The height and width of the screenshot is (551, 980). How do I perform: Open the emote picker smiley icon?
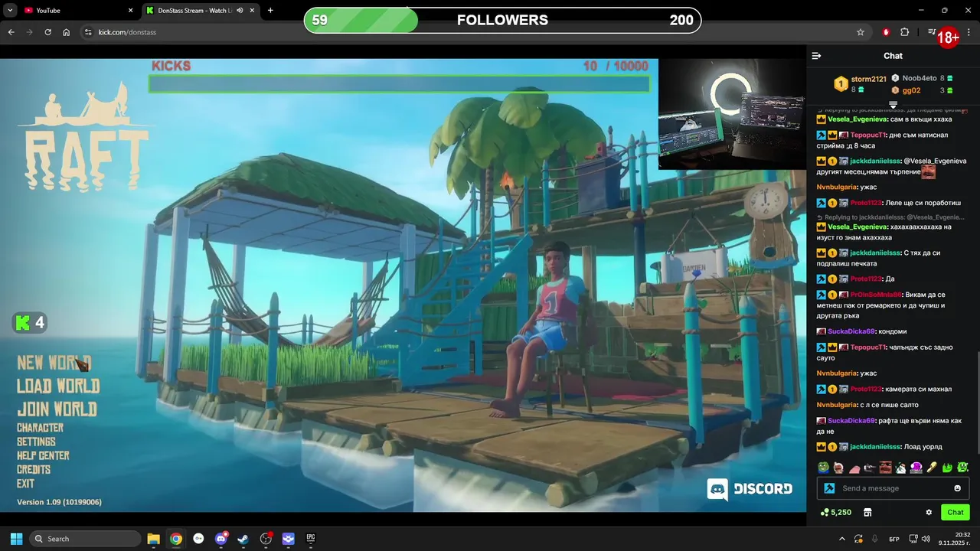957,488
